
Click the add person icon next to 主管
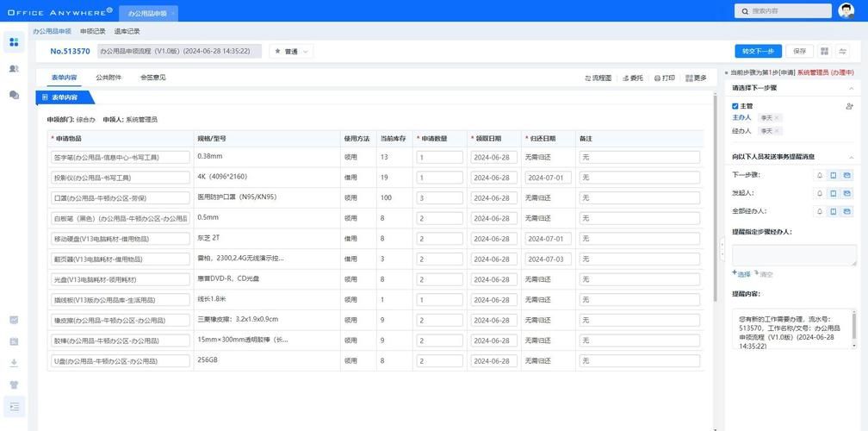pyautogui.click(x=850, y=106)
